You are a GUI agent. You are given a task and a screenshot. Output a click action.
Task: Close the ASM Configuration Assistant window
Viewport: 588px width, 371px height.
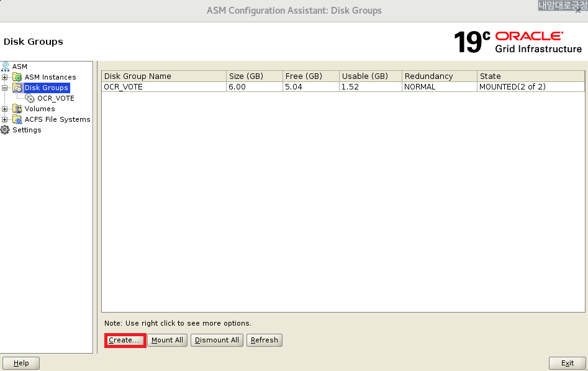pyautogui.click(x=578, y=11)
